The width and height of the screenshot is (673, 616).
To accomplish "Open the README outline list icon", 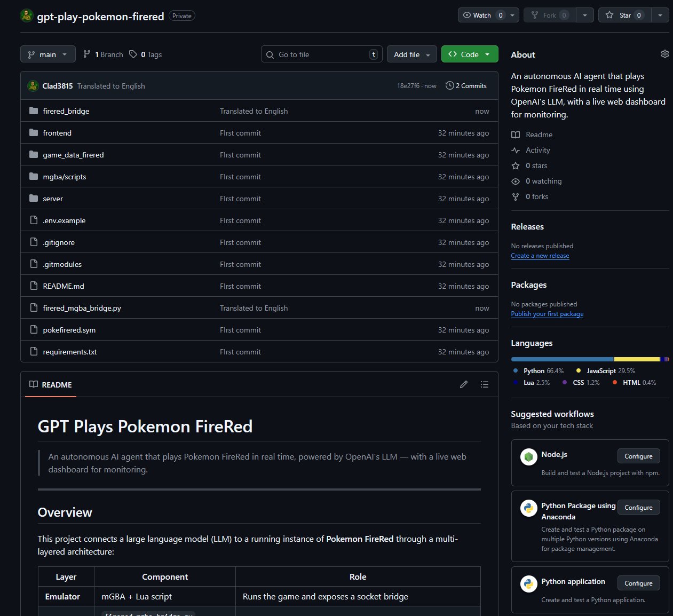I will [x=484, y=384].
